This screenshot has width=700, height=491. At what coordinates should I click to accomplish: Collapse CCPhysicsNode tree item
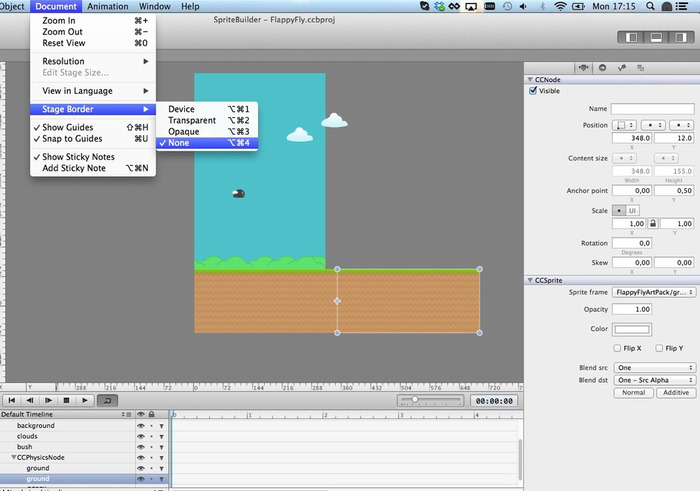14,458
